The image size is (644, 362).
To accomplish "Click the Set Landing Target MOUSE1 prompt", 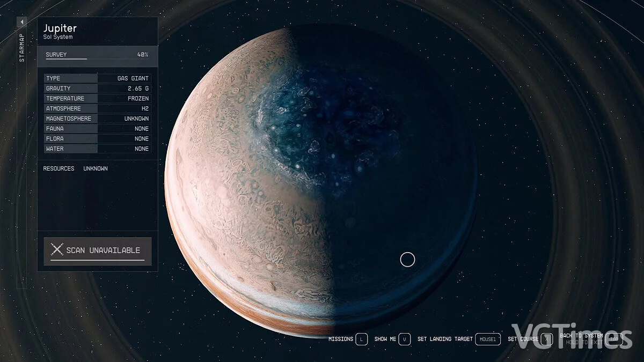I will pyautogui.click(x=459, y=339).
